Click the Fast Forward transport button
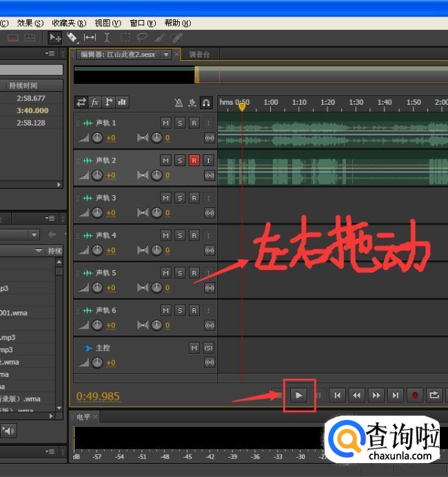 (376, 395)
